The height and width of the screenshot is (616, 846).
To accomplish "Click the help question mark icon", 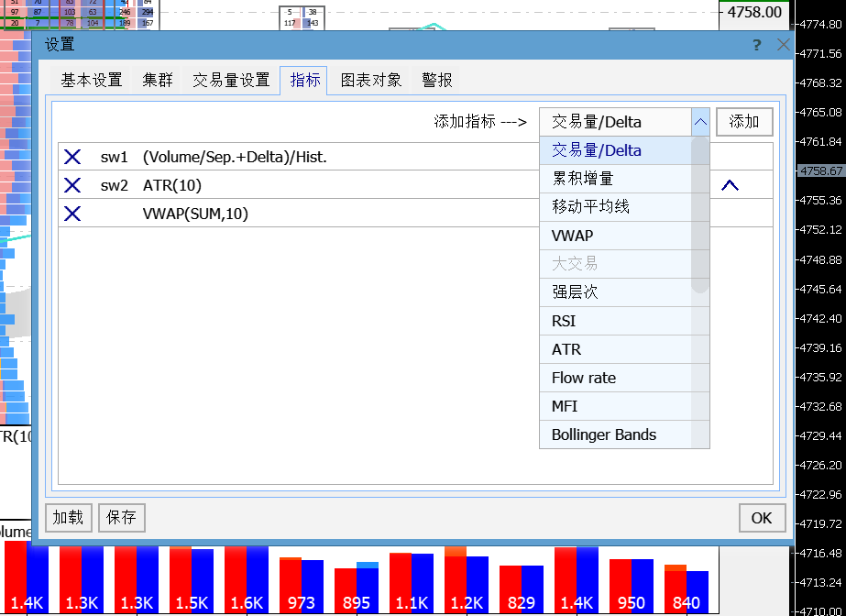I will [756, 45].
